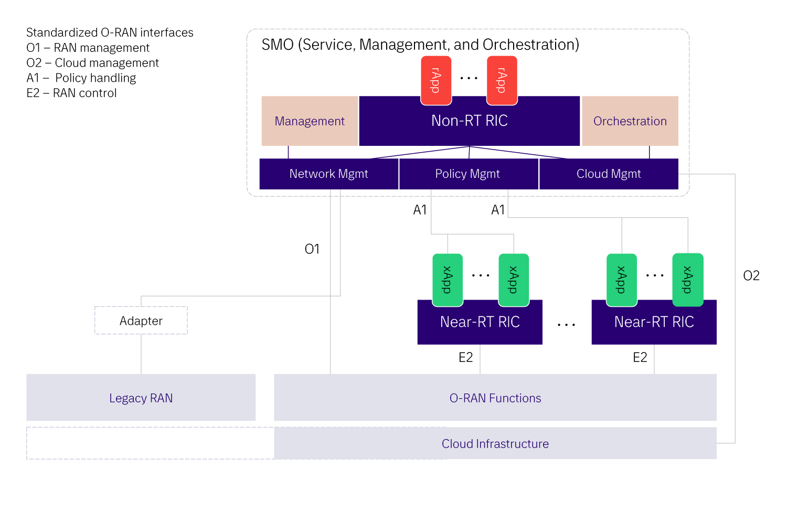Click the Legacy RAN block
The width and height of the screenshot is (787, 532).
pos(141,398)
